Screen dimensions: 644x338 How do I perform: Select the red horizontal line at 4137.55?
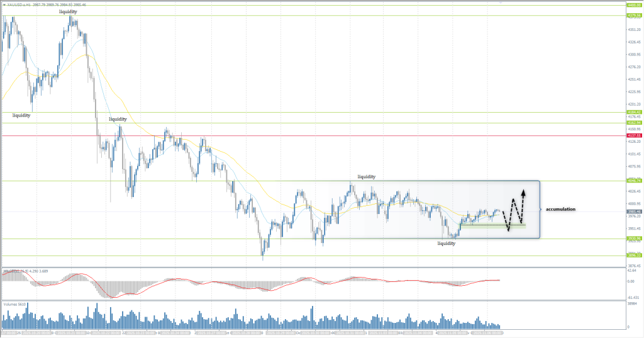pyautogui.click(x=314, y=135)
